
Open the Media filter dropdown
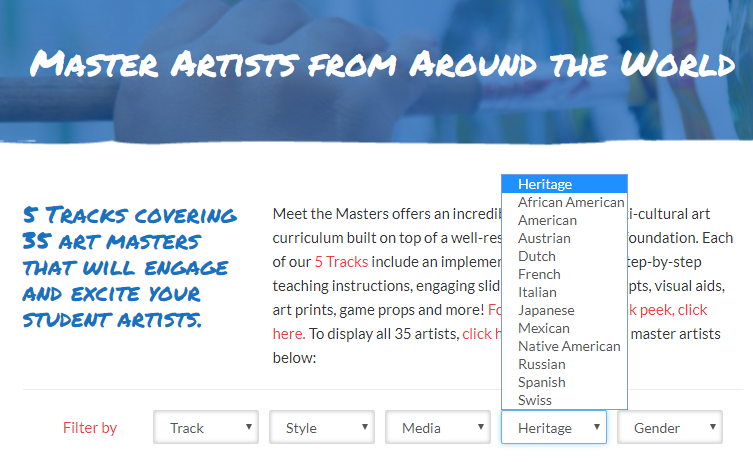click(438, 427)
